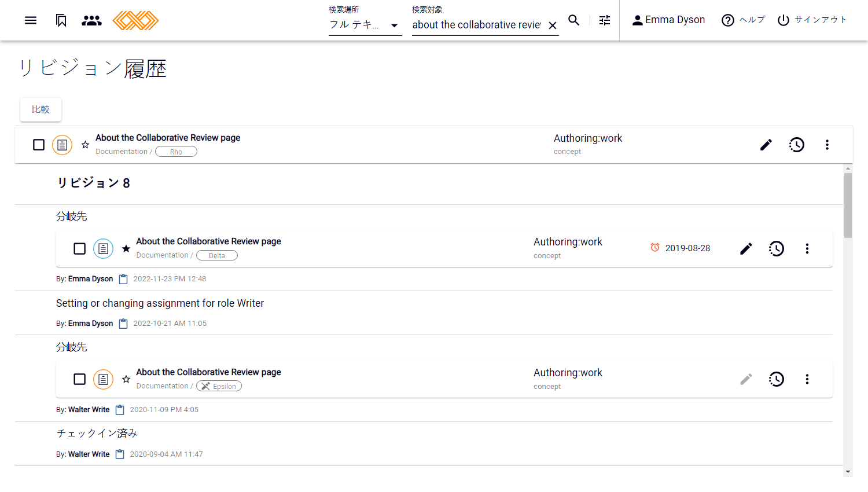The image size is (868, 492).
Task: Star the Rho version as favorite
Action: click(x=85, y=145)
